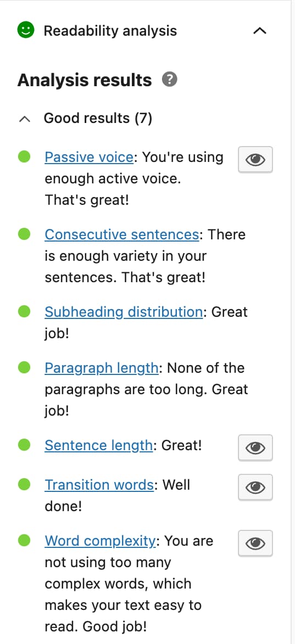The height and width of the screenshot is (644, 295).
Task: Click the green smiley readability score icon
Action: click(25, 30)
